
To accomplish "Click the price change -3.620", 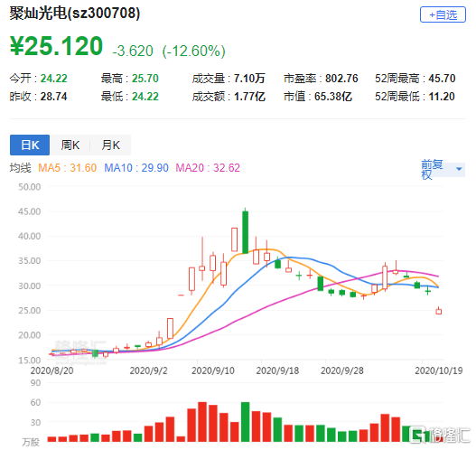I will click(133, 51).
